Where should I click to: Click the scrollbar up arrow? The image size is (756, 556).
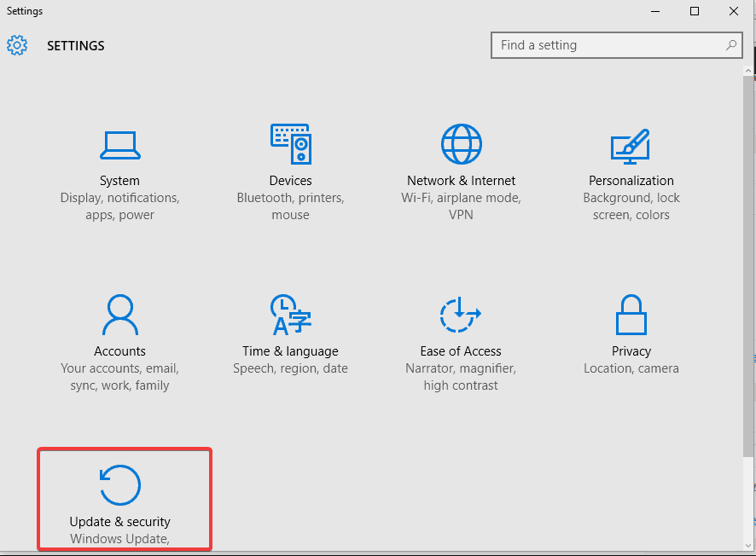pos(748,70)
